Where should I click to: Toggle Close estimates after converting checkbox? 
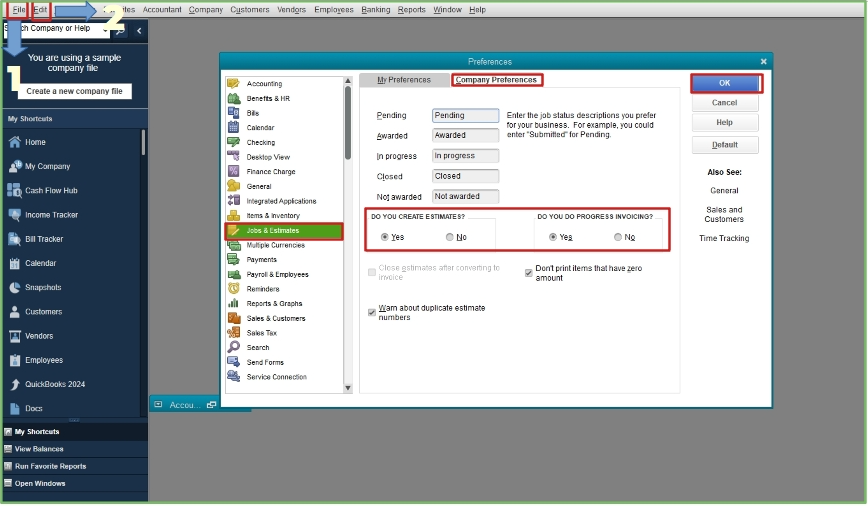pyautogui.click(x=372, y=272)
